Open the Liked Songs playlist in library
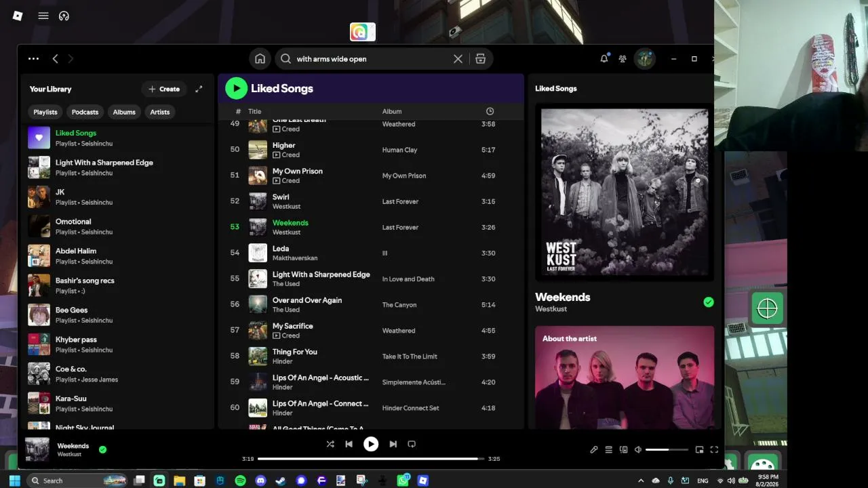This screenshot has height=488, width=868. 117,138
